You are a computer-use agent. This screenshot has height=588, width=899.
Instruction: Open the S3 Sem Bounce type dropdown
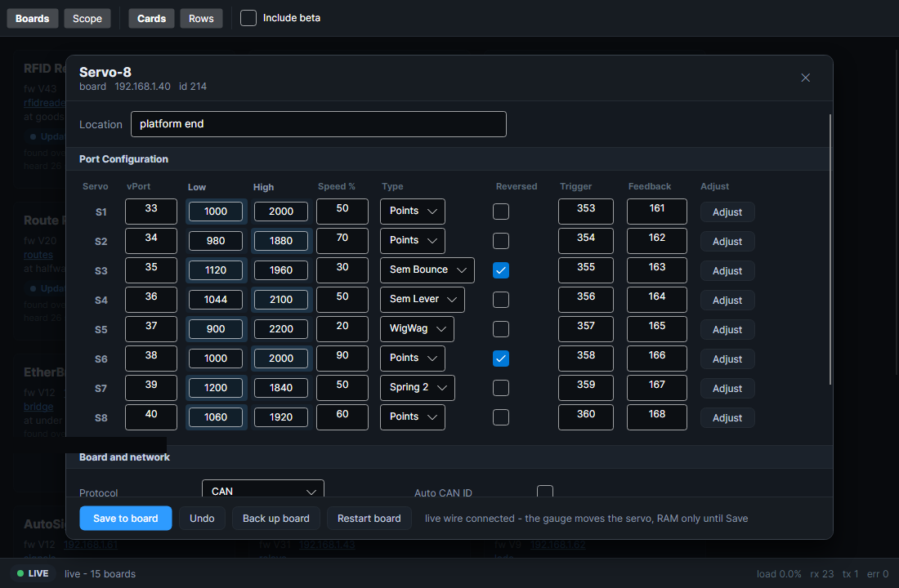[427, 270]
